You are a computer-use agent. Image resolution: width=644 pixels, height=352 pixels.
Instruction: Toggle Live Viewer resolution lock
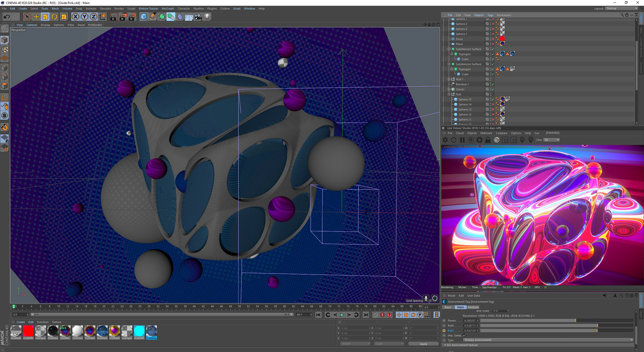click(488, 140)
